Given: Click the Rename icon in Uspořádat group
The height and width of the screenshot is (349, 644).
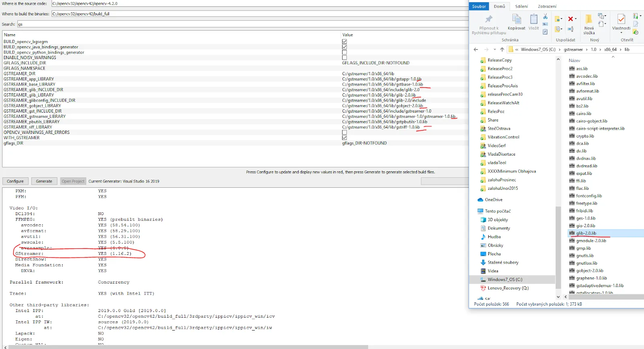Looking at the screenshot, I should coord(570,29).
